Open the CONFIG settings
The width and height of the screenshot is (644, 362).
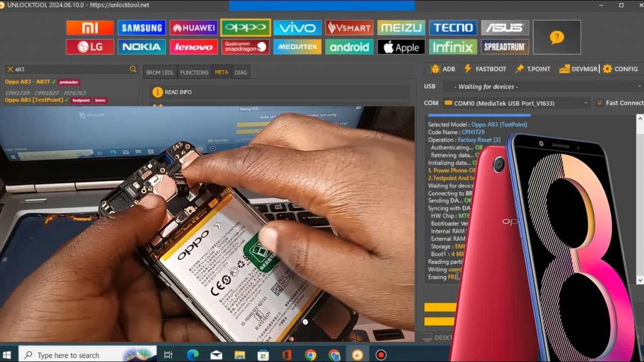click(620, 69)
